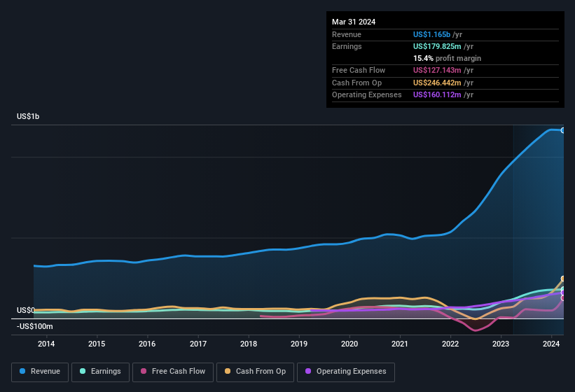Click the Free Cash Flow pink endpoint marker
Viewport: 575px width, 392px height.
coord(563,297)
